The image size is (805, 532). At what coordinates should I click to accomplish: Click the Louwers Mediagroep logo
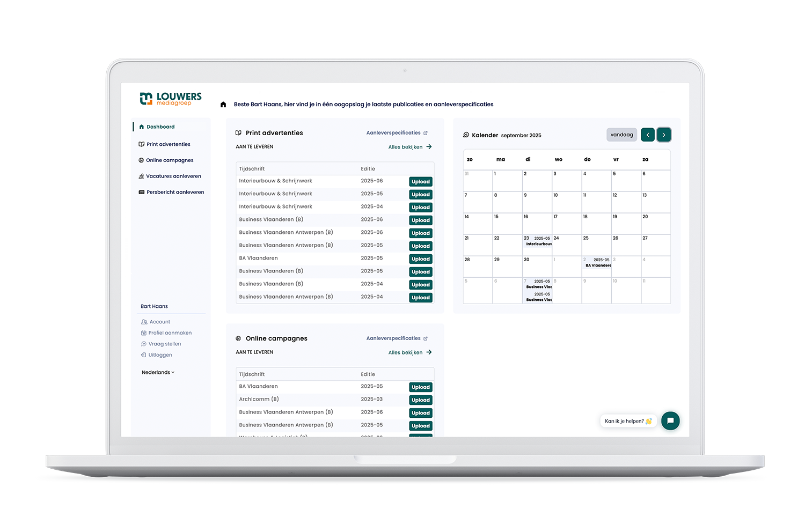pyautogui.click(x=171, y=99)
